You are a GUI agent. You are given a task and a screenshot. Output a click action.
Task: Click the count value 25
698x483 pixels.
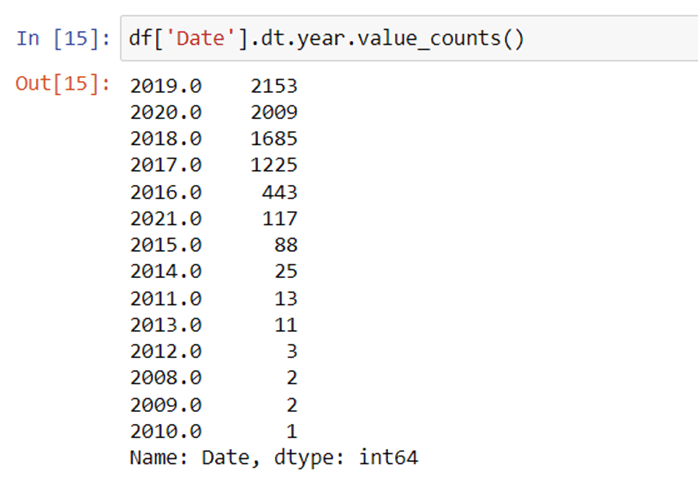tap(286, 271)
